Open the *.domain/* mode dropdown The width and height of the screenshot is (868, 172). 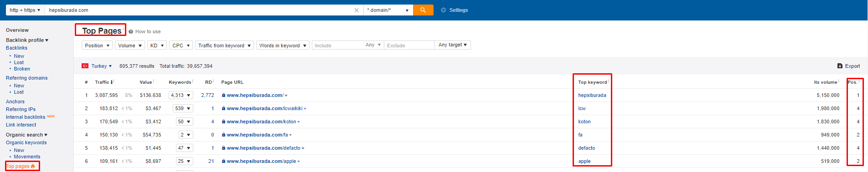point(388,10)
